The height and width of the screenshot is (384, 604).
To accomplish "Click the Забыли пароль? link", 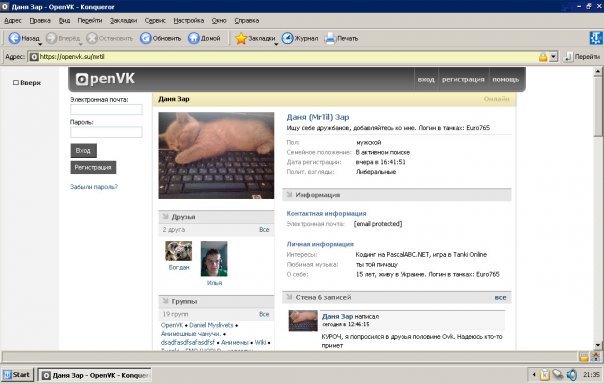I will tap(94, 187).
